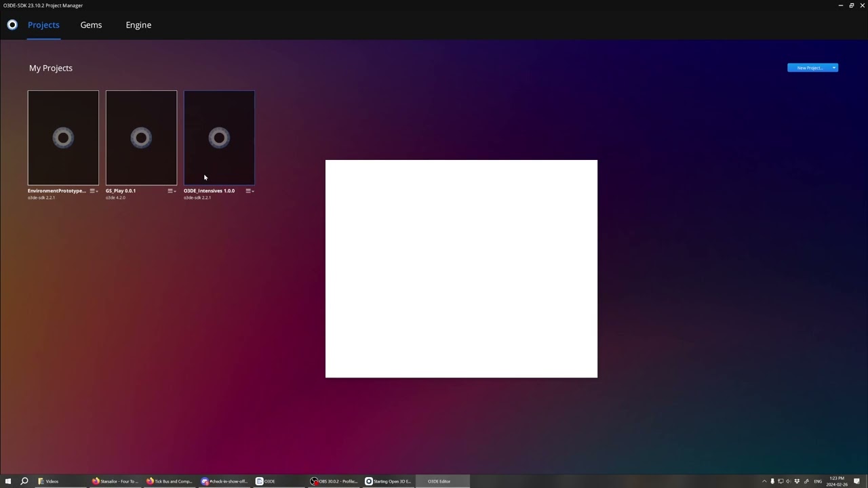Image resolution: width=868 pixels, height=488 pixels.
Task: Open the Windows Start menu
Action: (x=8, y=481)
